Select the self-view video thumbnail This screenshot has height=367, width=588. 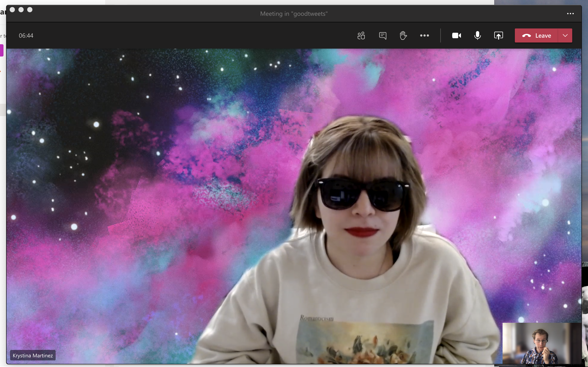542,343
